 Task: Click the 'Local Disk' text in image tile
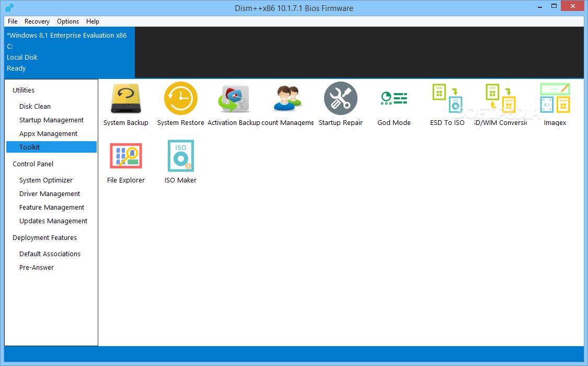click(22, 58)
